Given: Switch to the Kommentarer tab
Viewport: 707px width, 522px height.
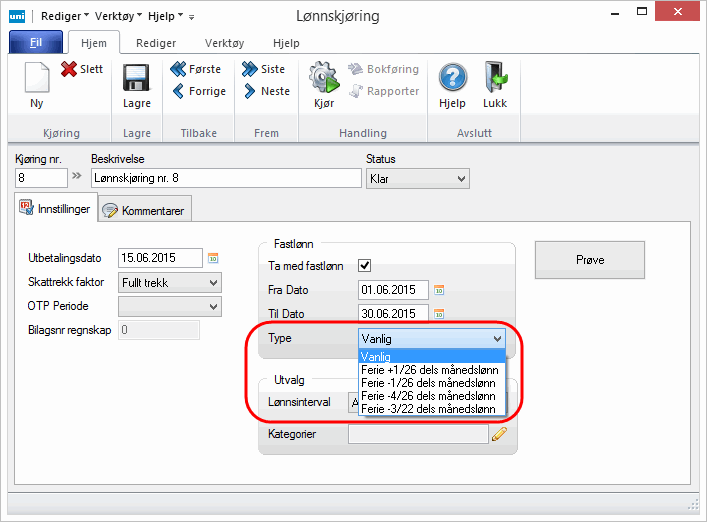Looking at the screenshot, I should (146, 211).
